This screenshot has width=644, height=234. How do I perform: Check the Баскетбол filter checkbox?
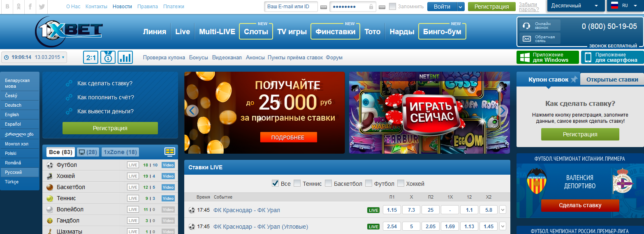tap(328, 183)
